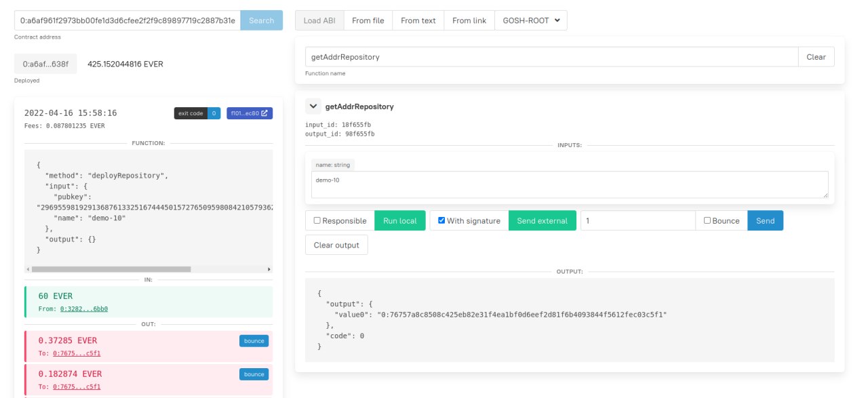
Task: Click the contract address input field
Action: 127,20
